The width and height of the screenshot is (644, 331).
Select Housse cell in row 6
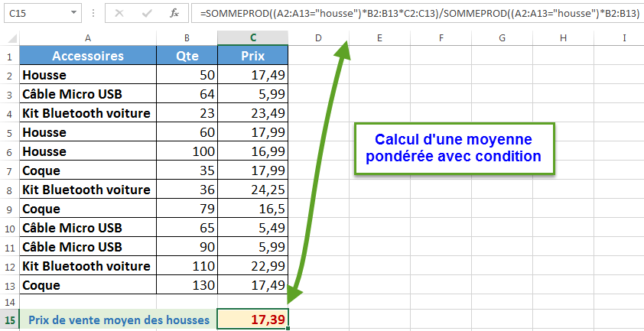point(88,151)
